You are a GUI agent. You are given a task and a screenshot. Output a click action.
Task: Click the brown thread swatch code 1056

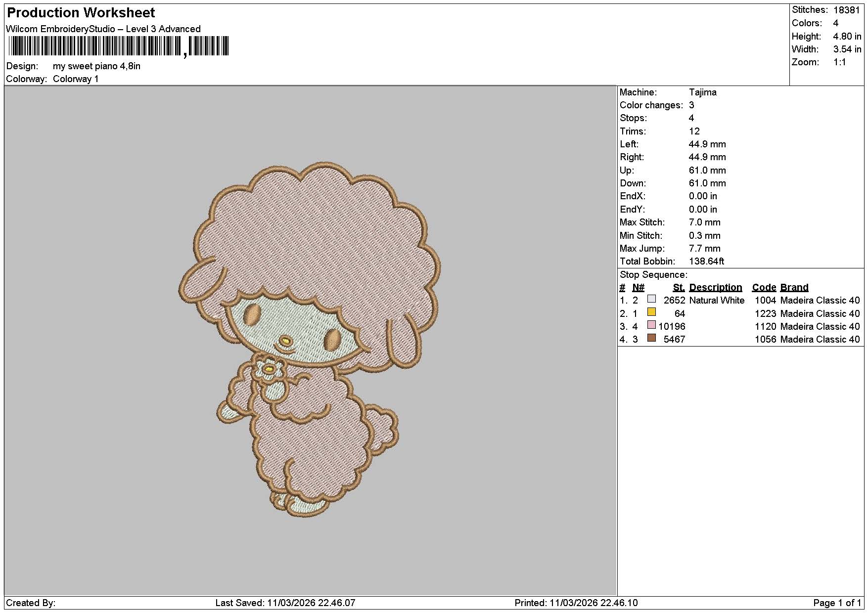click(652, 338)
